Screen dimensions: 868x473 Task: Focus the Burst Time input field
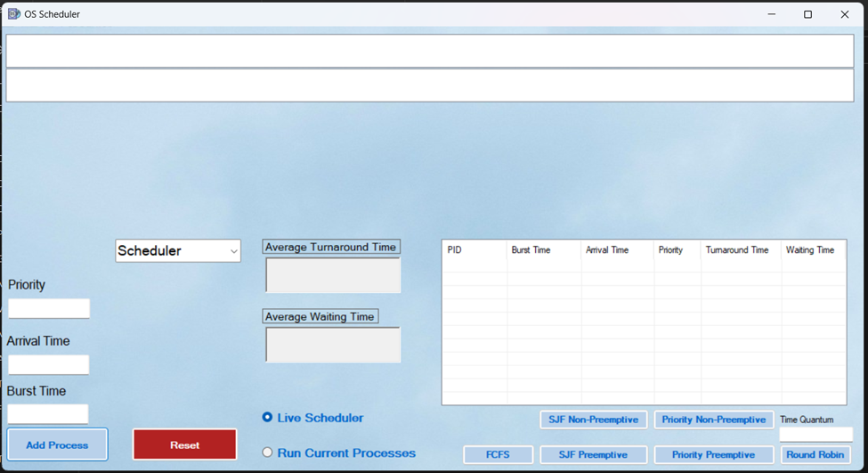(47, 413)
